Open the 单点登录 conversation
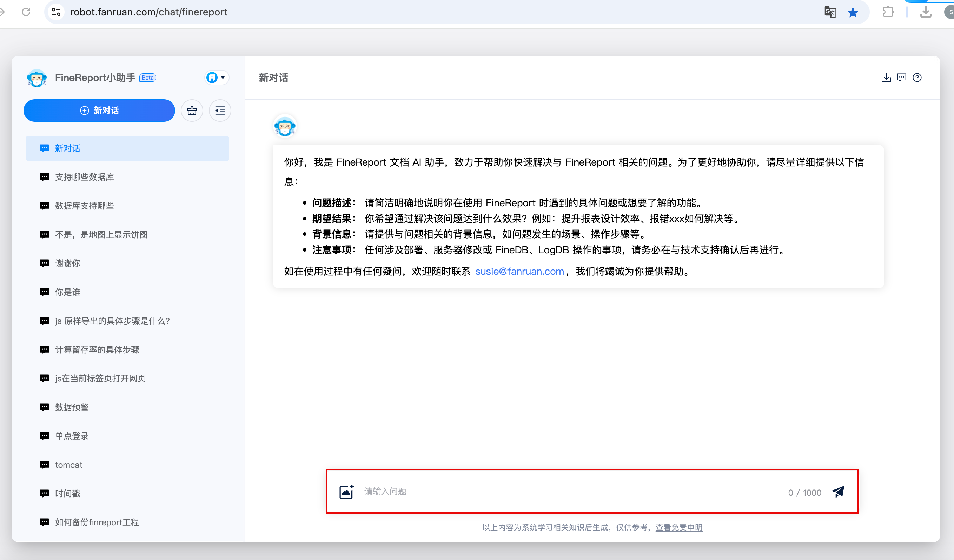Screen dimensions: 954x560 (x=72, y=436)
